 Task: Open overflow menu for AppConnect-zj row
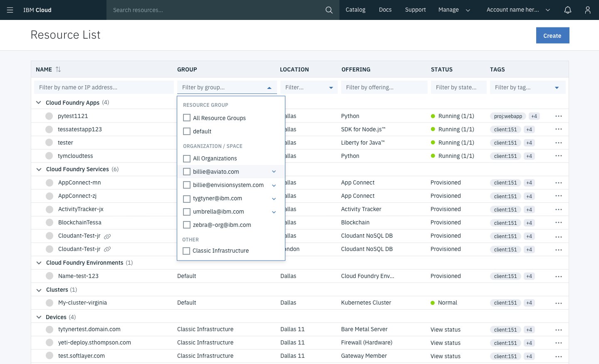[x=559, y=196]
